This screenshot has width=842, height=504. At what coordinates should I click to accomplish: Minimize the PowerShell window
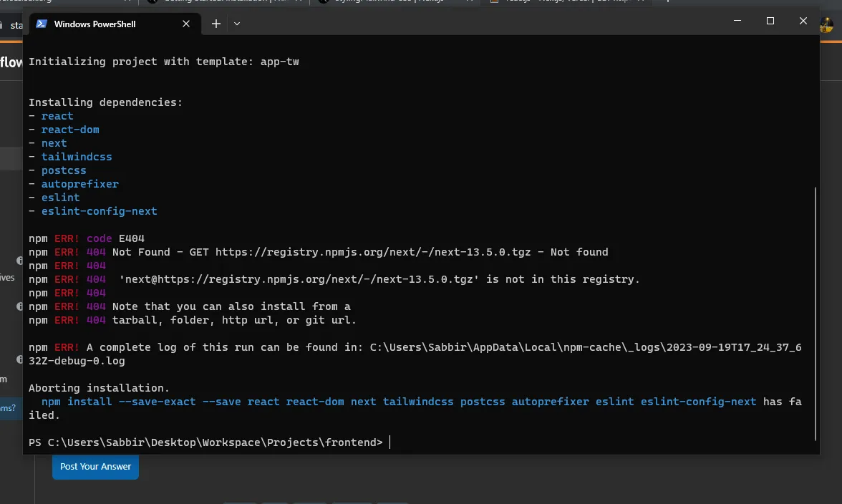(x=737, y=20)
